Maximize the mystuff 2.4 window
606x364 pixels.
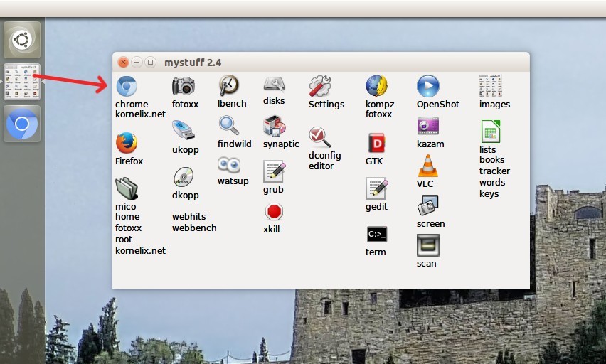coord(150,63)
